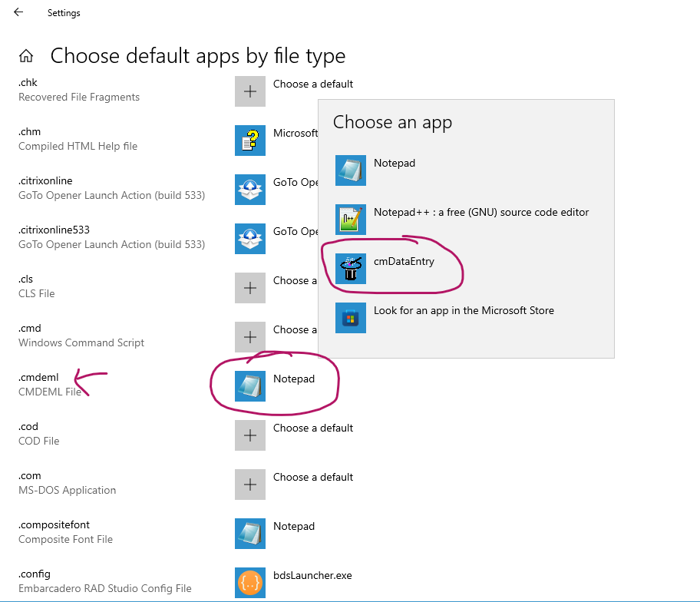
Task: Click the bdsLauncher icon for .config file type
Action: pos(250,582)
